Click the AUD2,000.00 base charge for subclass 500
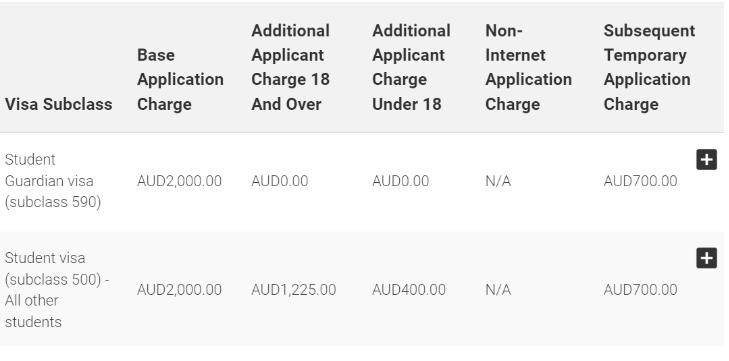729x361 pixels. (x=179, y=290)
